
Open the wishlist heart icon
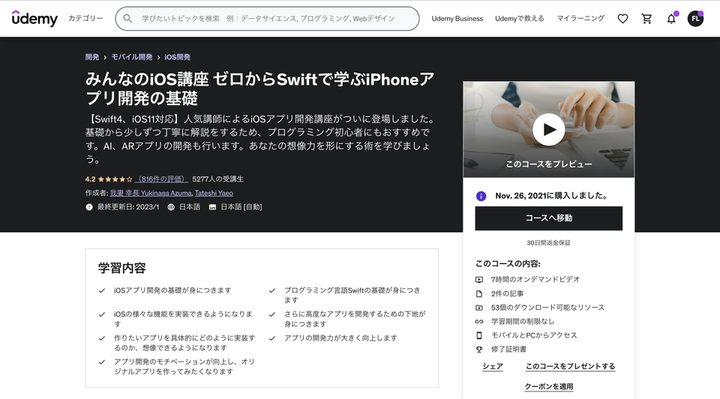coord(623,19)
